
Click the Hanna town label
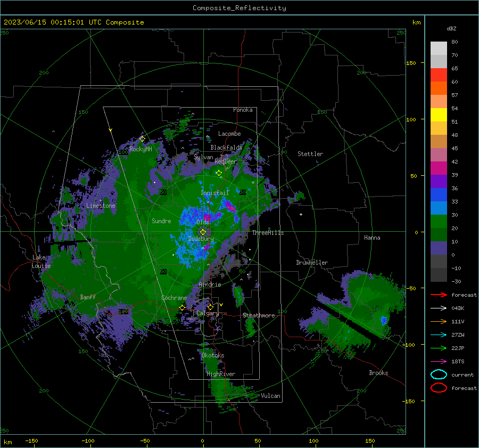(372, 238)
